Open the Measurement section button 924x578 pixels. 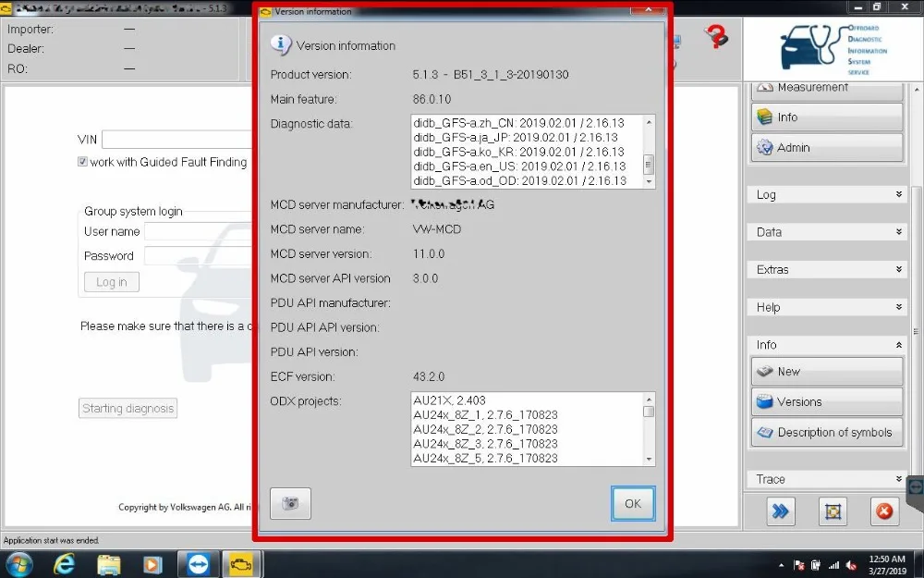[x=827, y=89]
